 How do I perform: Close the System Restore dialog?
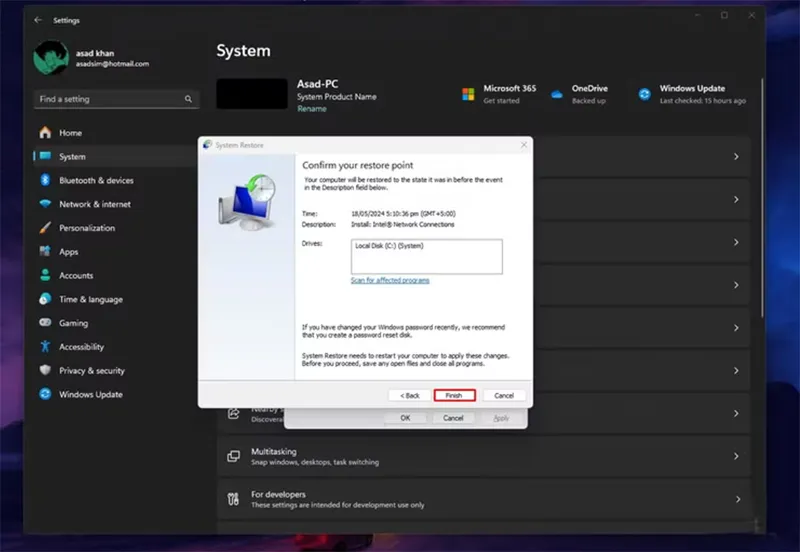click(x=524, y=145)
